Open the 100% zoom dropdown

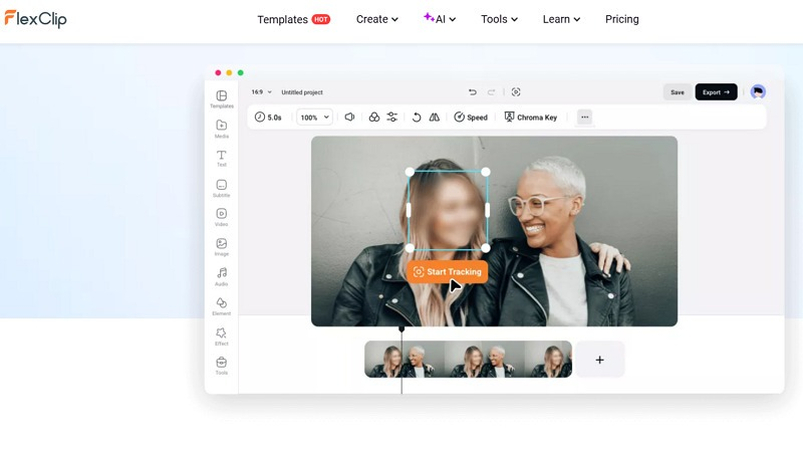pyautogui.click(x=314, y=117)
